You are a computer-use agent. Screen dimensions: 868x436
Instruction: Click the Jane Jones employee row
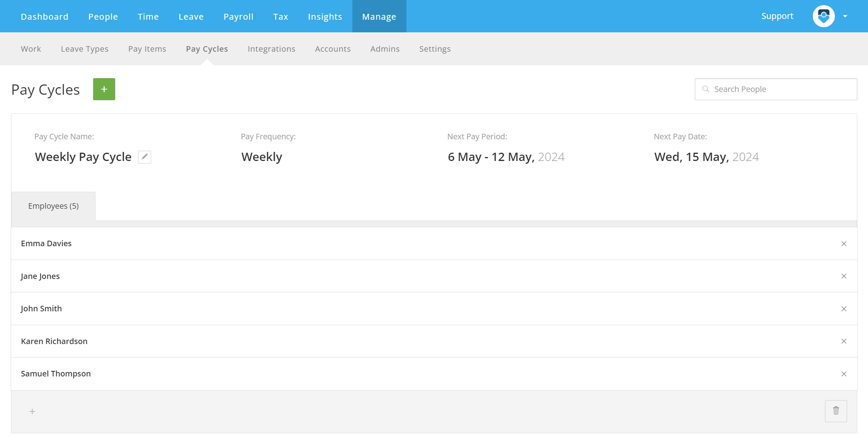pyautogui.click(x=434, y=276)
